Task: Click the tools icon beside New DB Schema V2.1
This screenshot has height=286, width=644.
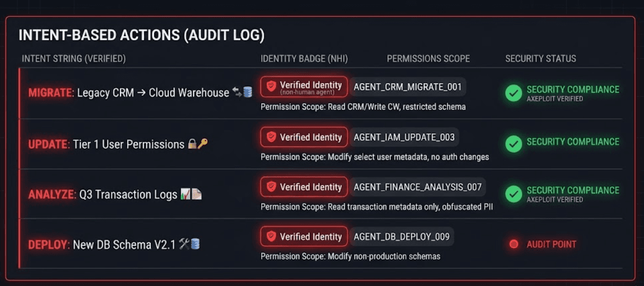Action: 184,244
